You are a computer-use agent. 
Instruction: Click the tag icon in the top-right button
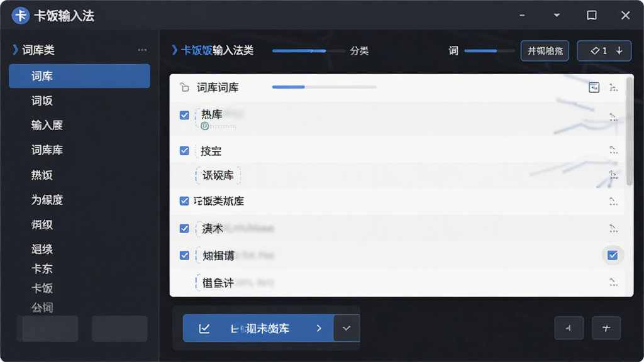pyautogui.click(x=595, y=51)
